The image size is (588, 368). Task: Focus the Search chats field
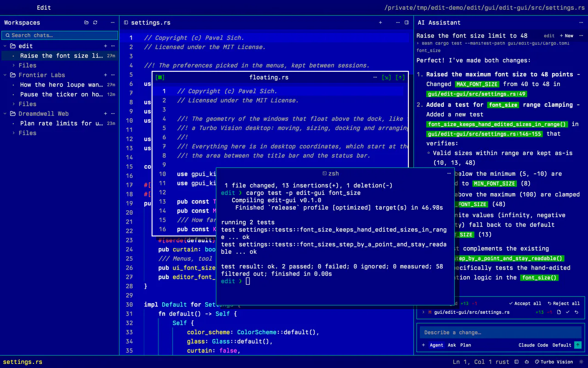pyautogui.click(x=60, y=35)
